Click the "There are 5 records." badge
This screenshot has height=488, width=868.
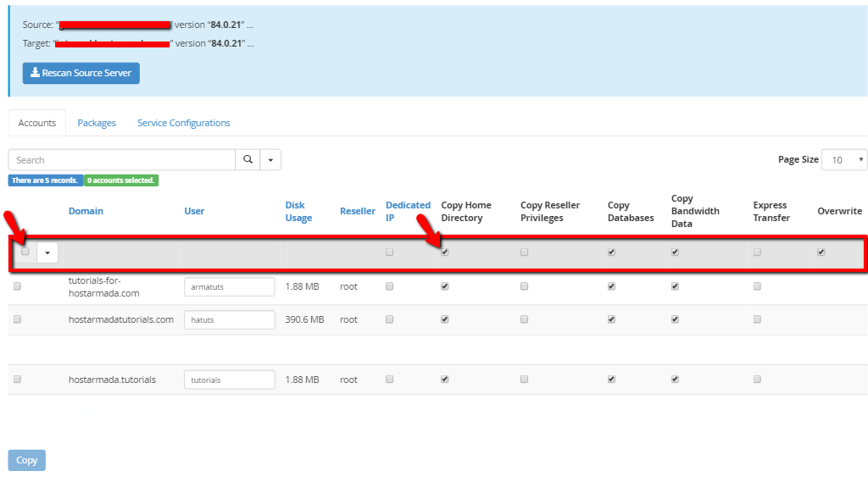pos(46,180)
